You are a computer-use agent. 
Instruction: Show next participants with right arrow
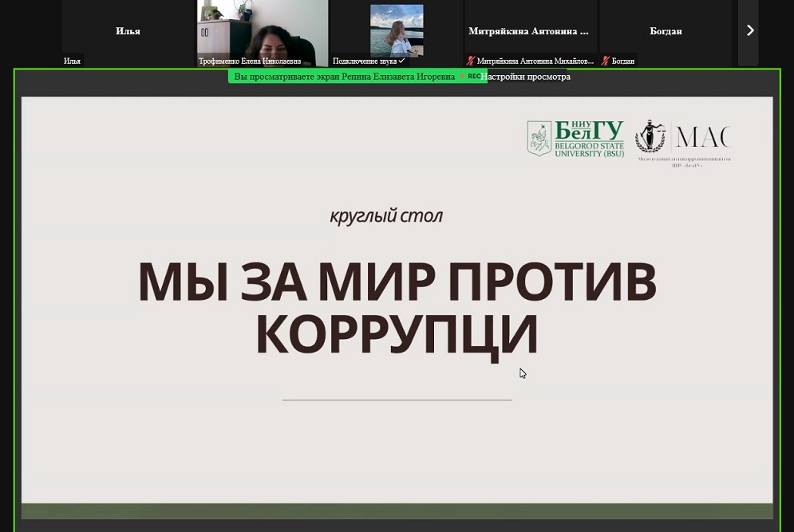tap(749, 31)
